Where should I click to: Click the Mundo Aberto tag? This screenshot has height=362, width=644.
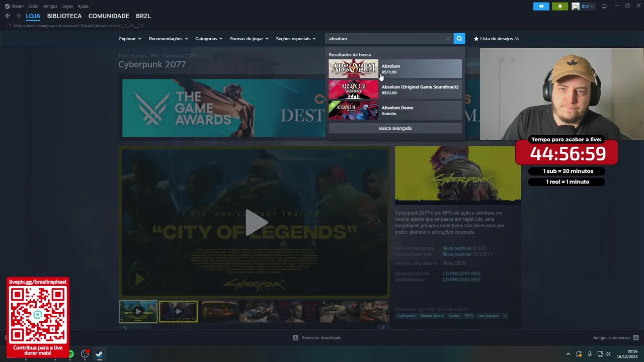tap(432, 316)
